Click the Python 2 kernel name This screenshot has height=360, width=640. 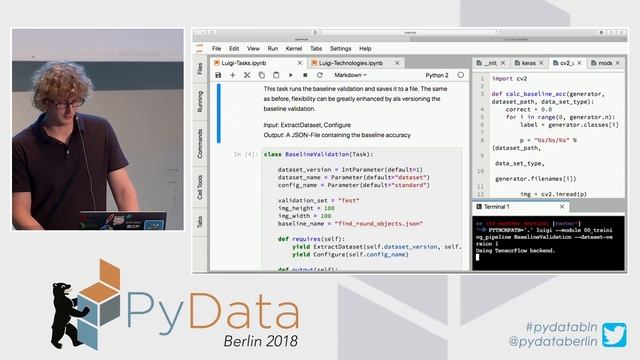click(x=437, y=75)
